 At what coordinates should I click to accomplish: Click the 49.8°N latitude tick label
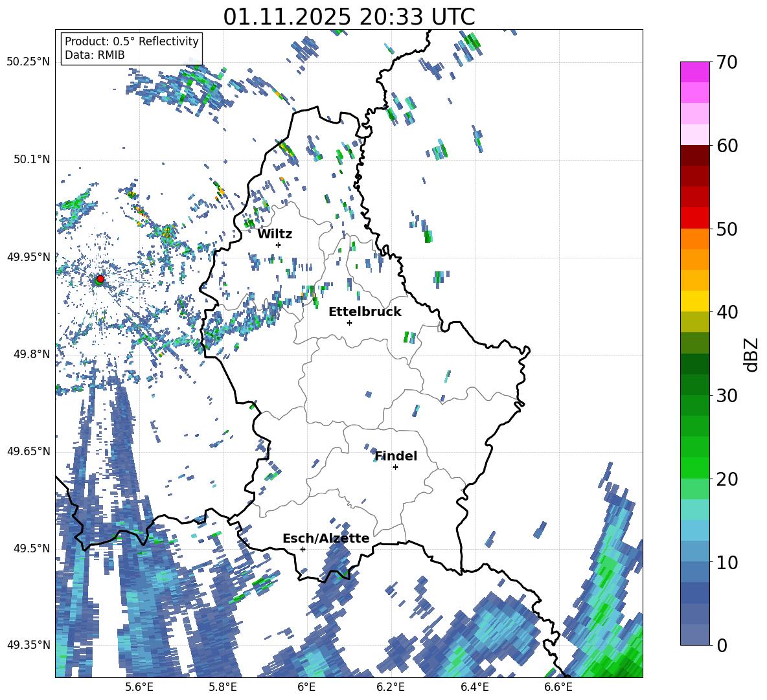tap(32, 354)
